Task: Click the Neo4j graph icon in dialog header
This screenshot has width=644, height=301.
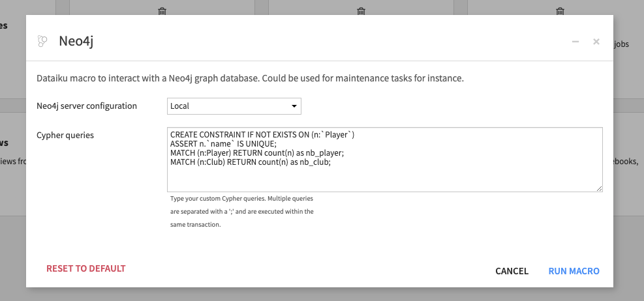Action: point(42,42)
